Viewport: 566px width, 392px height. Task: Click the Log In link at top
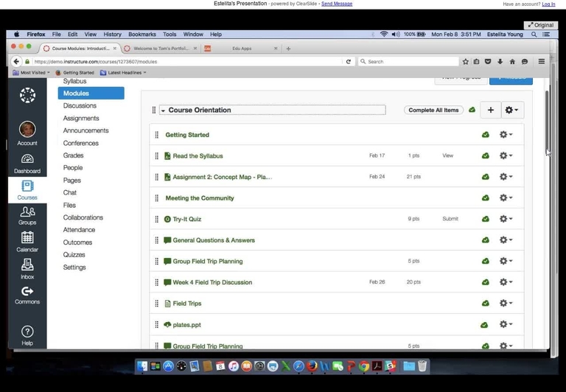548,4
